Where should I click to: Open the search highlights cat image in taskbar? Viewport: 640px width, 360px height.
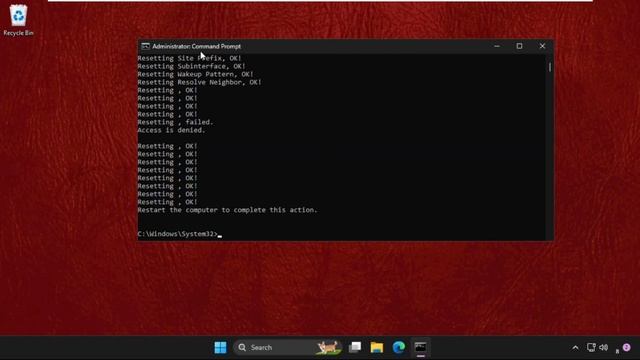[x=328, y=347]
